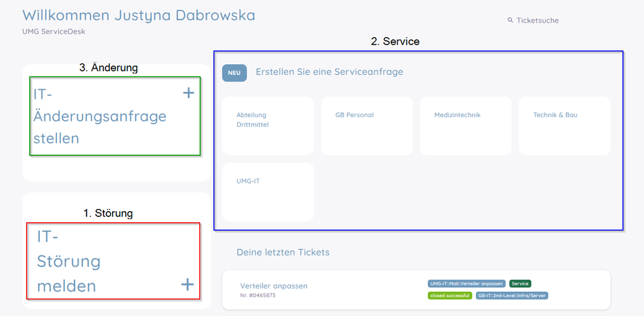The height and width of the screenshot is (316, 644).
Task: Click the NEU badge
Action: tap(234, 73)
